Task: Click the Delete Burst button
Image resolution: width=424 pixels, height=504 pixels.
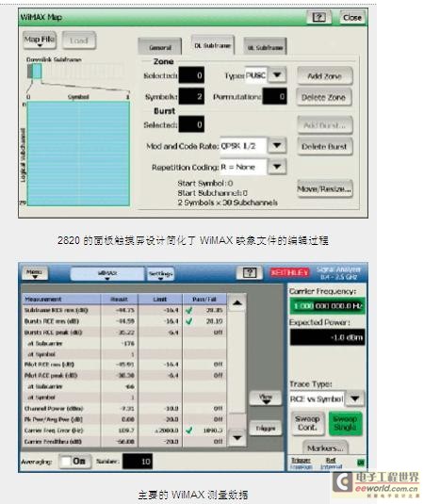Action: coord(325,146)
